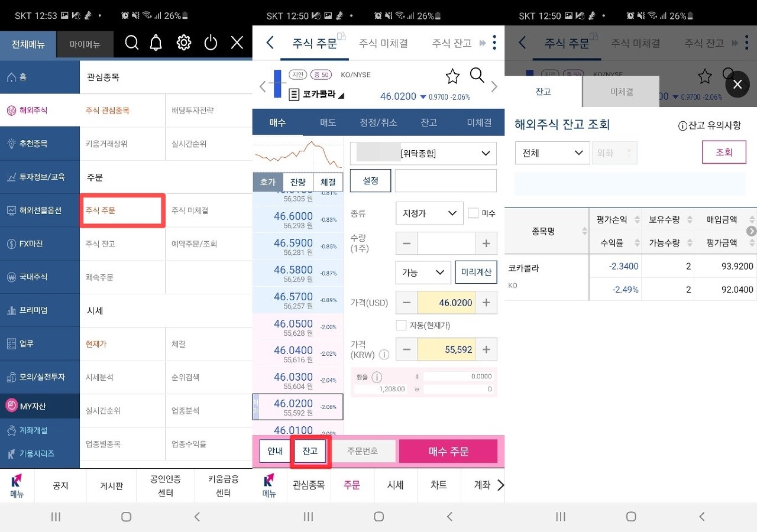Viewport: 757px width, 532px height.
Task: Tap the exchange rate info icon
Action: tap(377, 377)
